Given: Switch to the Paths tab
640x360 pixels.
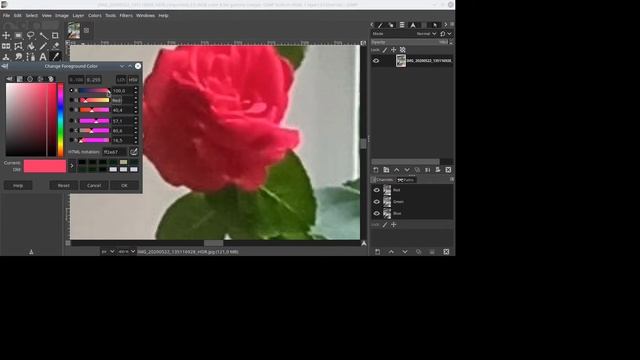Looking at the screenshot, I should tap(406, 180).
